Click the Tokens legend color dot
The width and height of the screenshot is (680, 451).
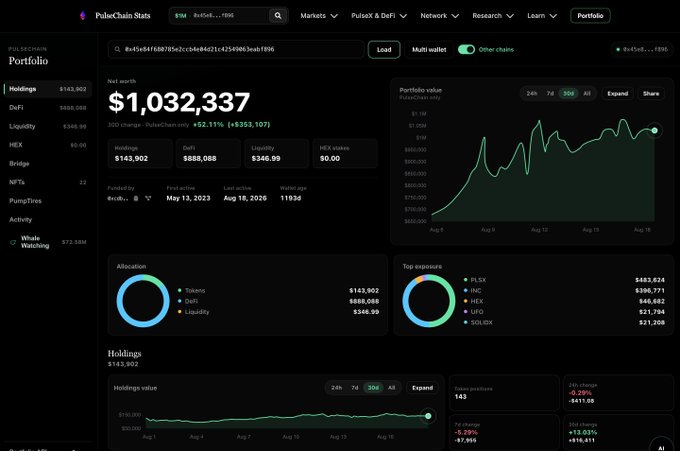coord(180,291)
